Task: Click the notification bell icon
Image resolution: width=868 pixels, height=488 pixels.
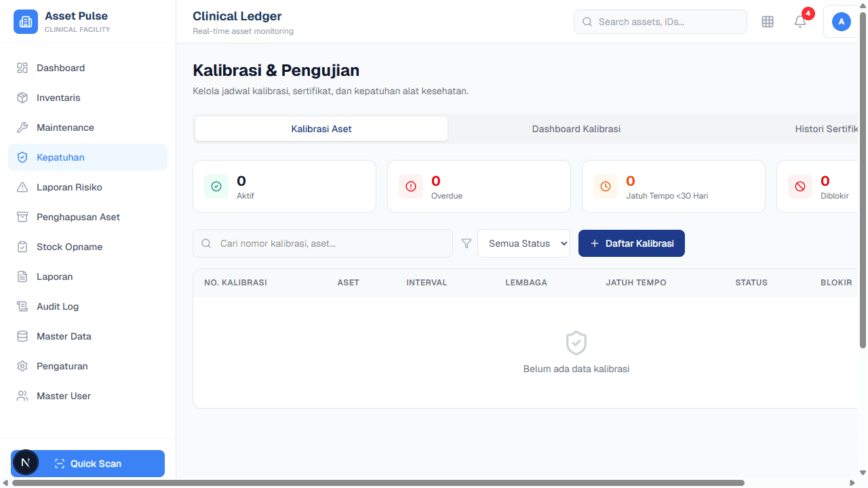Action: 800,22
